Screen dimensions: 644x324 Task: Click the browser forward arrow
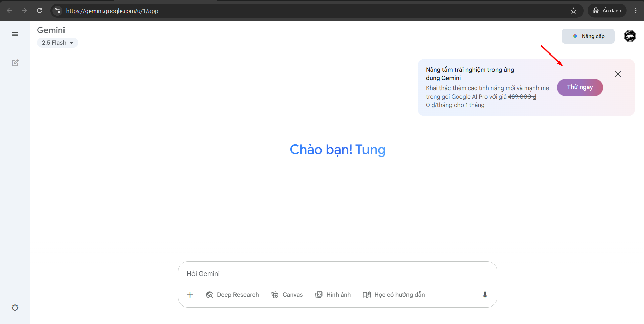[x=24, y=11]
